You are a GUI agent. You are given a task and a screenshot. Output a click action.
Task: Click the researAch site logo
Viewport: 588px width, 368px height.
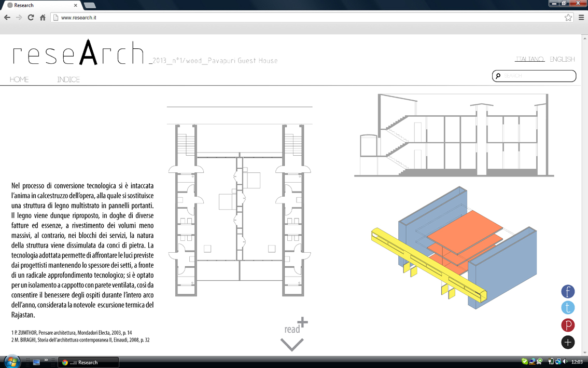click(x=78, y=54)
